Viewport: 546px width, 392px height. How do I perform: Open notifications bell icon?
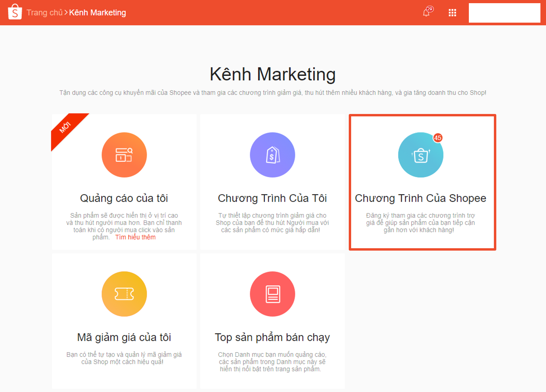(x=426, y=13)
